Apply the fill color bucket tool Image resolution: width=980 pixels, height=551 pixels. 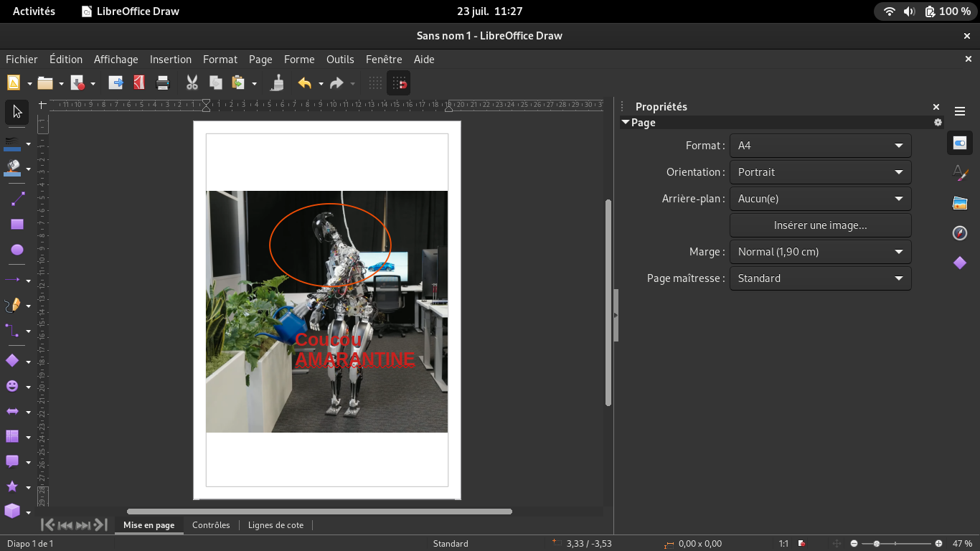click(x=13, y=169)
